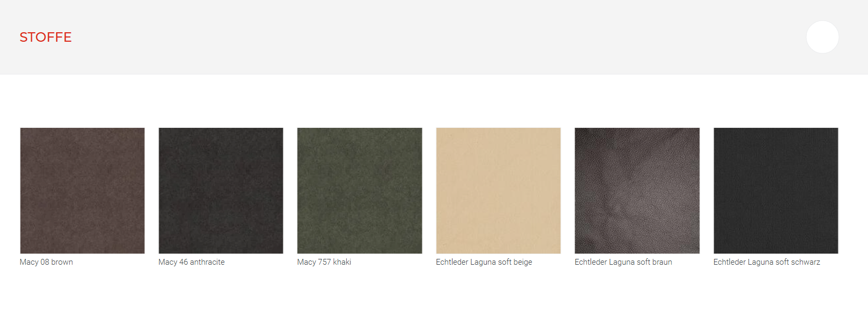Screen dimensions: 868x317
Task: Open the last material thumbnail in the row
Action: point(775,191)
